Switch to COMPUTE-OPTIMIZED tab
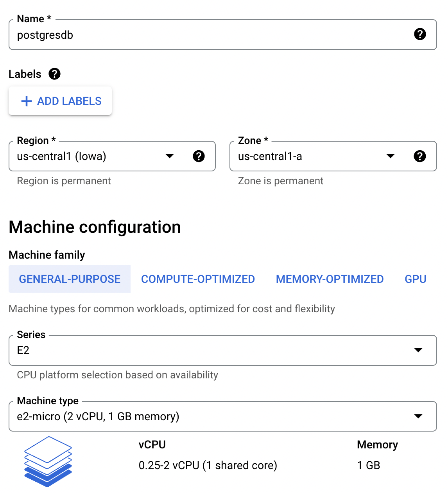The image size is (448, 493). click(198, 279)
